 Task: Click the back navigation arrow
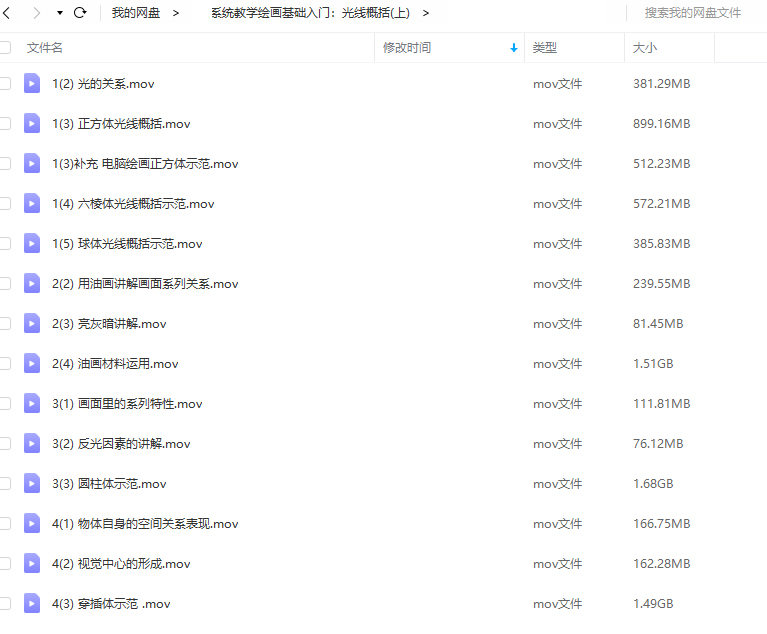pos(8,13)
